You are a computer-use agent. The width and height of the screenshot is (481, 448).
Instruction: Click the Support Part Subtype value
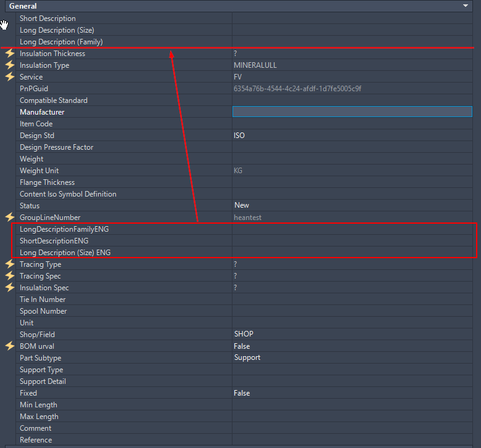(x=247, y=357)
